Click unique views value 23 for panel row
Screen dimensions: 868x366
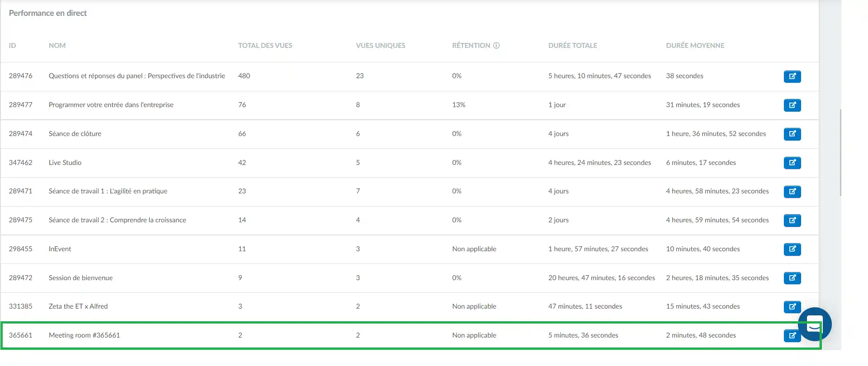click(x=359, y=76)
